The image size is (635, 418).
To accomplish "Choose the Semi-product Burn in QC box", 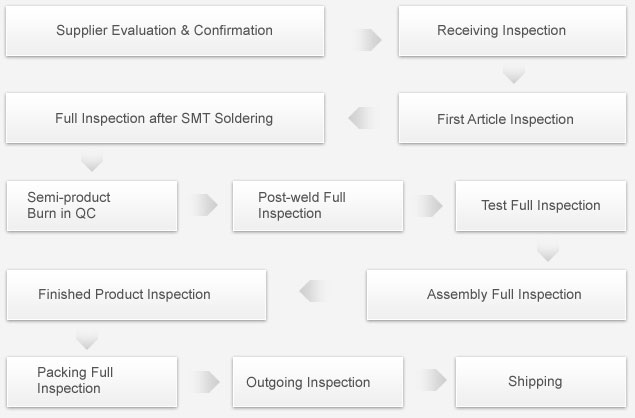I will tap(92, 206).
